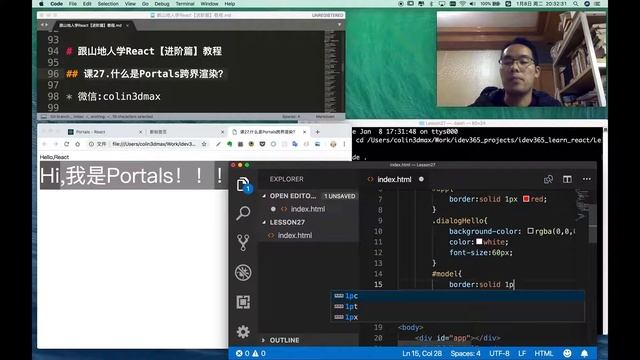640x360 pixels.
Task: Open the Source Control view
Action: point(243,242)
